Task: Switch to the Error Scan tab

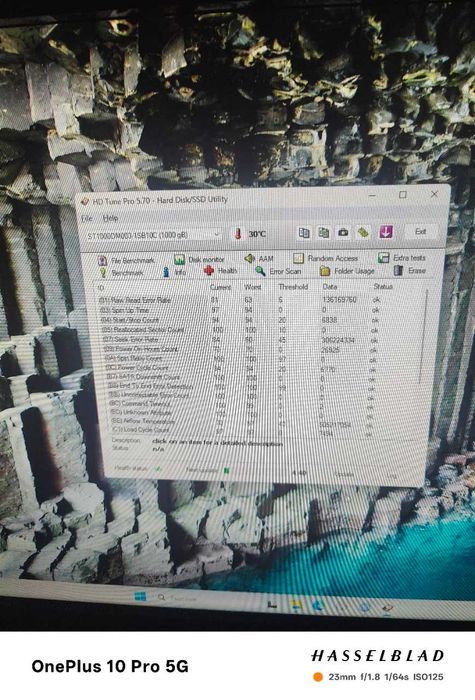Action: [278, 271]
